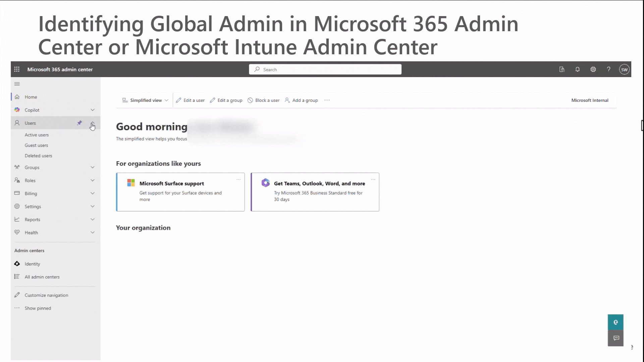Open the feedback chat button

point(615,338)
